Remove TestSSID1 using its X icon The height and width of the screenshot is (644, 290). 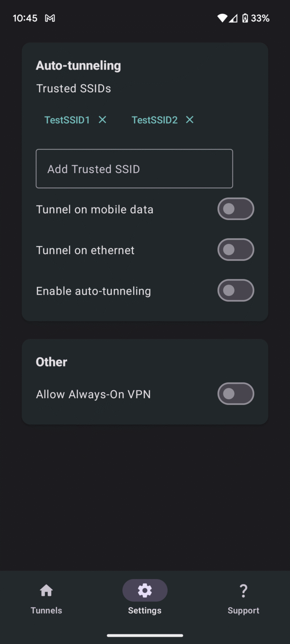102,120
